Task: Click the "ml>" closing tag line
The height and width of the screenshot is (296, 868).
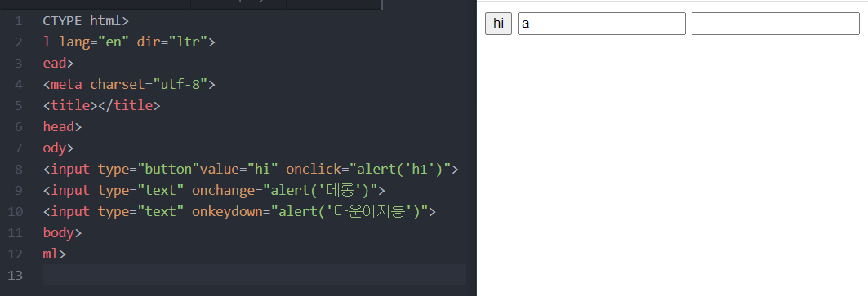Action: click(x=54, y=254)
